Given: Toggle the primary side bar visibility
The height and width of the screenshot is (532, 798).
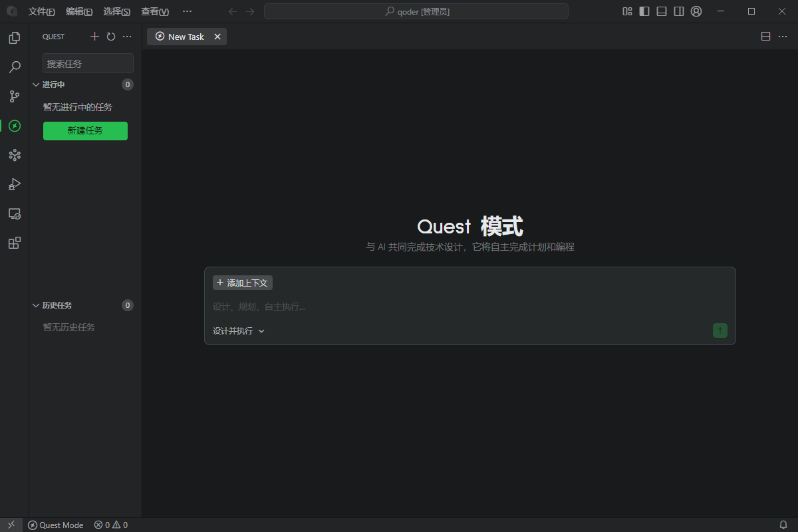Looking at the screenshot, I should (644, 11).
